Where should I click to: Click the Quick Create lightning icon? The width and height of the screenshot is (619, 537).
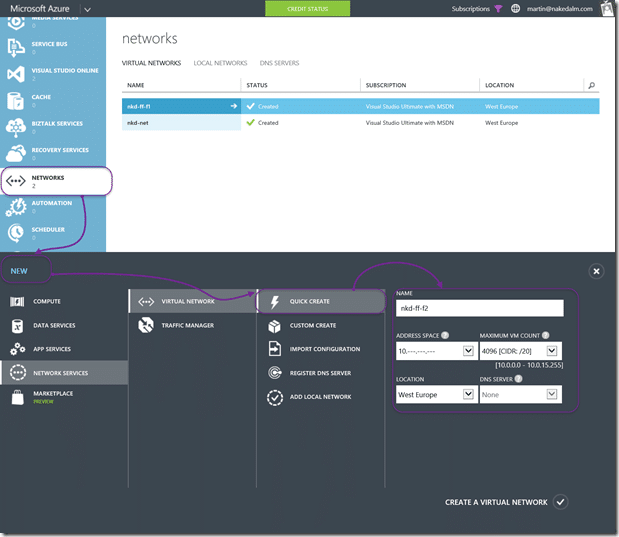click(275, 302)
